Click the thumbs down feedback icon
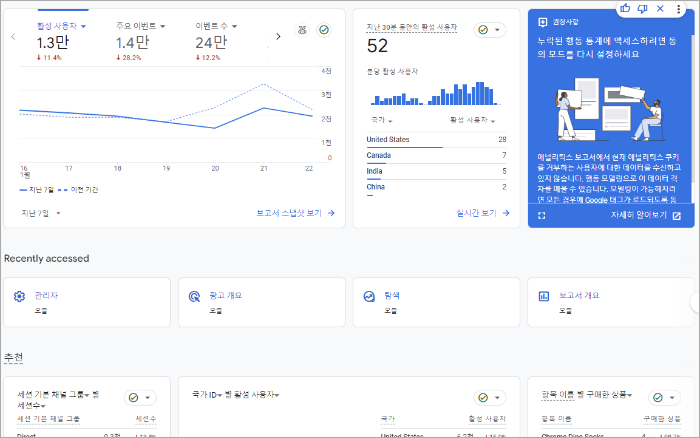Viewport: 700px width, 438px height. point(642,8)
